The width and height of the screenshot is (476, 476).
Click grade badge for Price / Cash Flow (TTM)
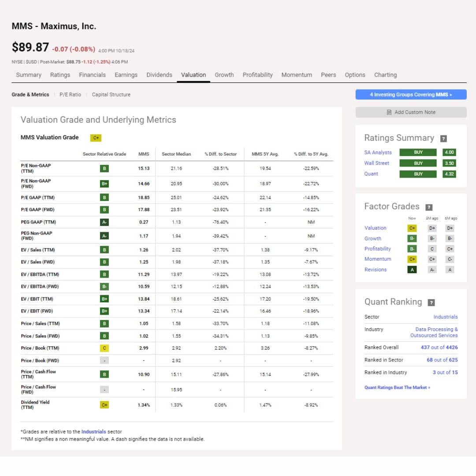click(104, 374)
